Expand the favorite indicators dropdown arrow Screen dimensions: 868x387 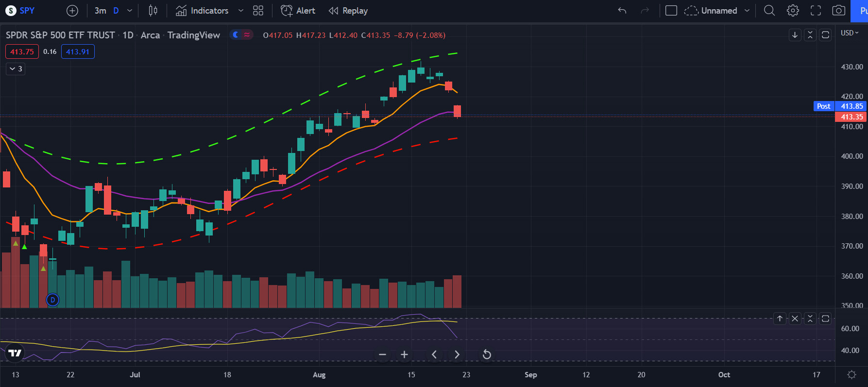pos(241,11)
